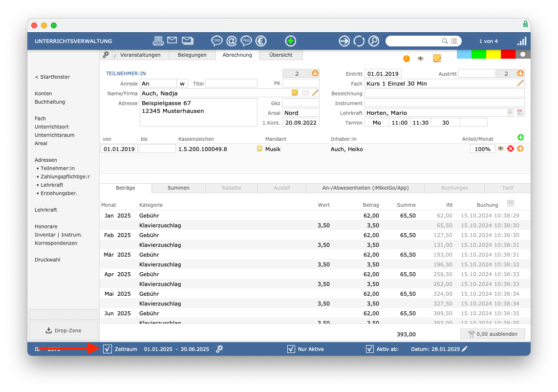Open Korrespondenzen in the sidebar

56,243
